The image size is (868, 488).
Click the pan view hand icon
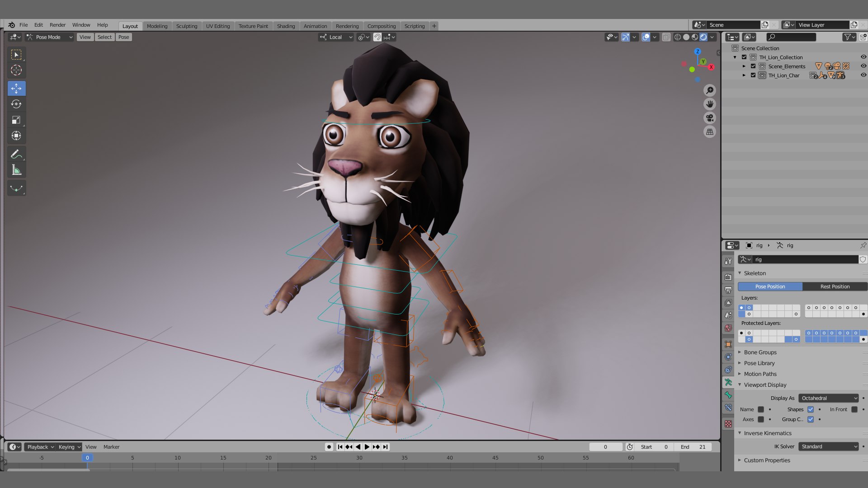(x=710, y=104)
